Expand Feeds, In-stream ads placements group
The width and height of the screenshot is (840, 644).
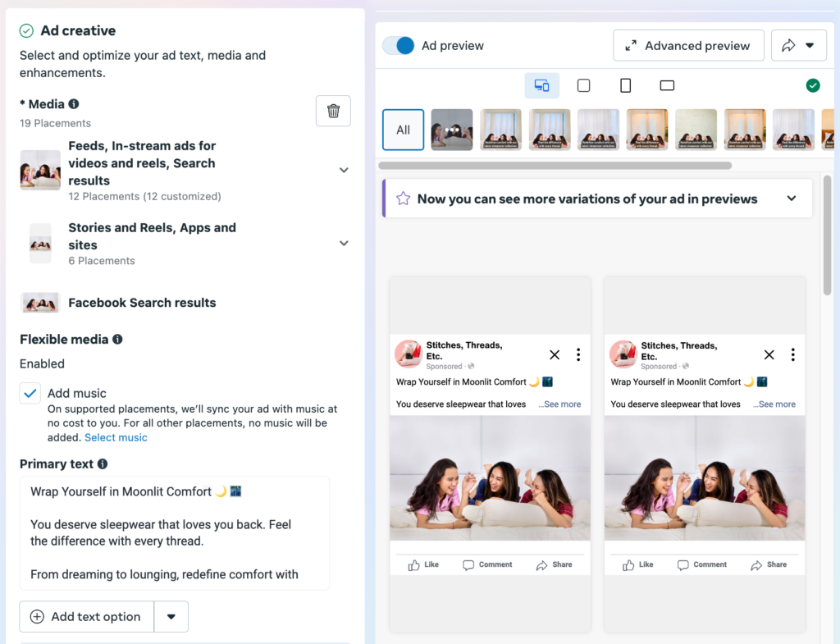coord(344,171)
